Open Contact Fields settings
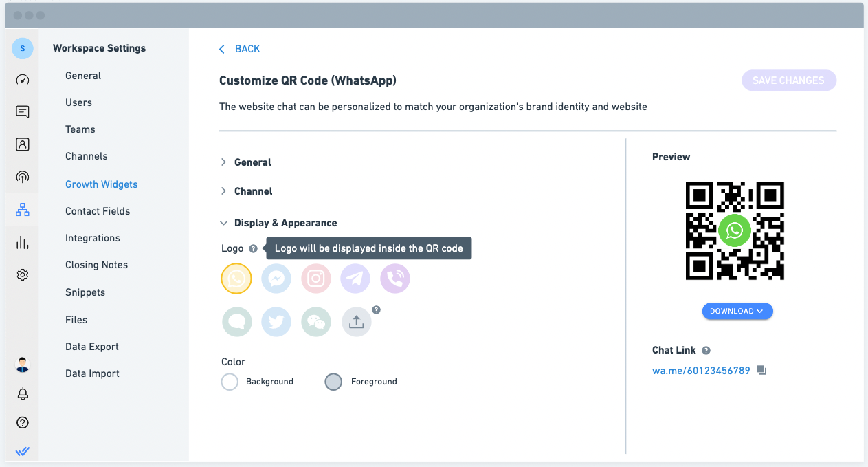868x467 pixels. 98,211
